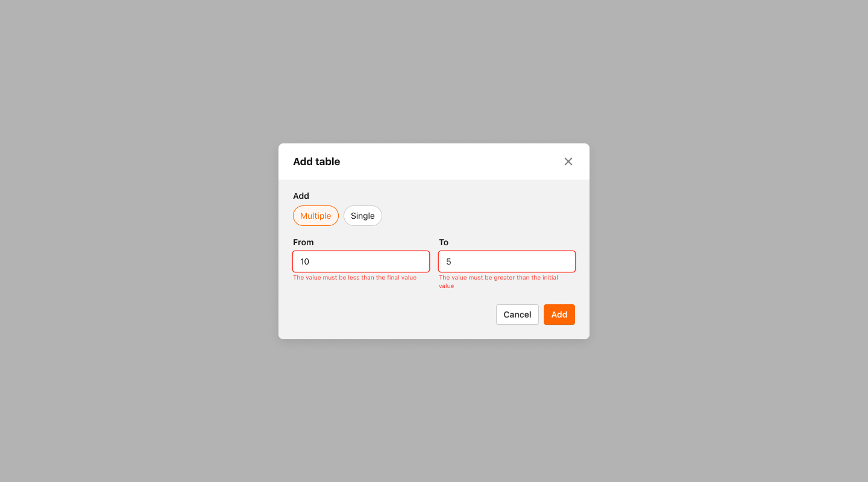
Task: Confirm with the orange Add button
Action: click(559, 315)
